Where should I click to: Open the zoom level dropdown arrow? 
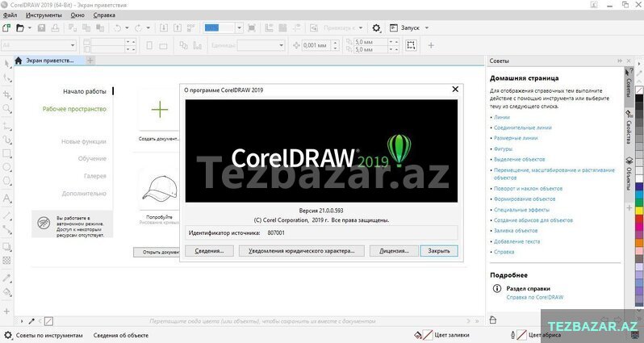(x=239, y=28)
